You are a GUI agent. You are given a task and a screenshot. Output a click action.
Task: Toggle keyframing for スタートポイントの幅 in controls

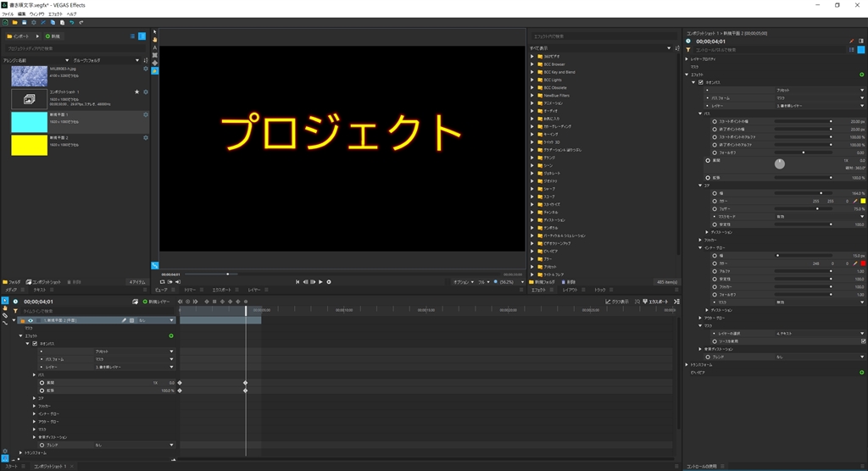click(715, 121)
